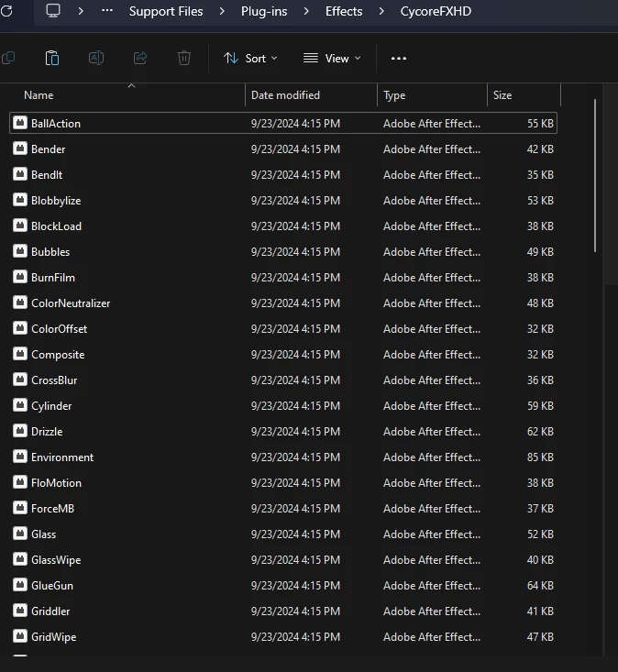Show hidden path via ellipsis in breadcrumb

pyautogui.click(x=107, y=11)
